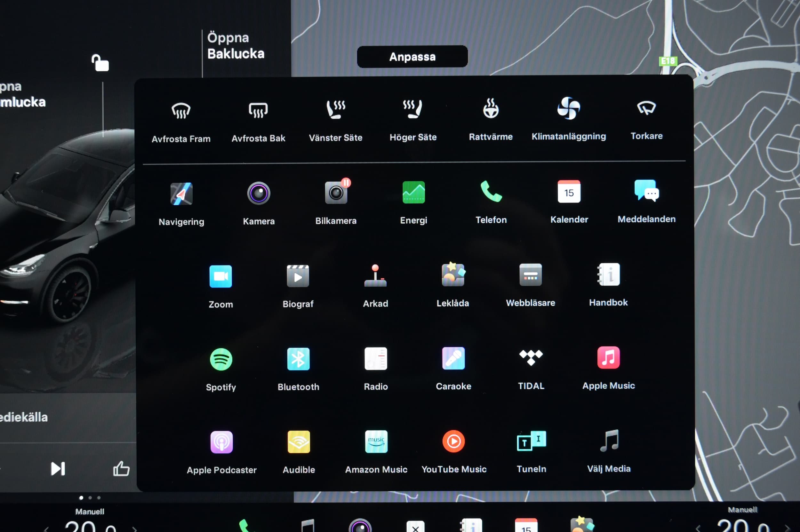Raise the left temperature setting
The width and height of the screenshot is (800, 532).
(x=134, y=529)
